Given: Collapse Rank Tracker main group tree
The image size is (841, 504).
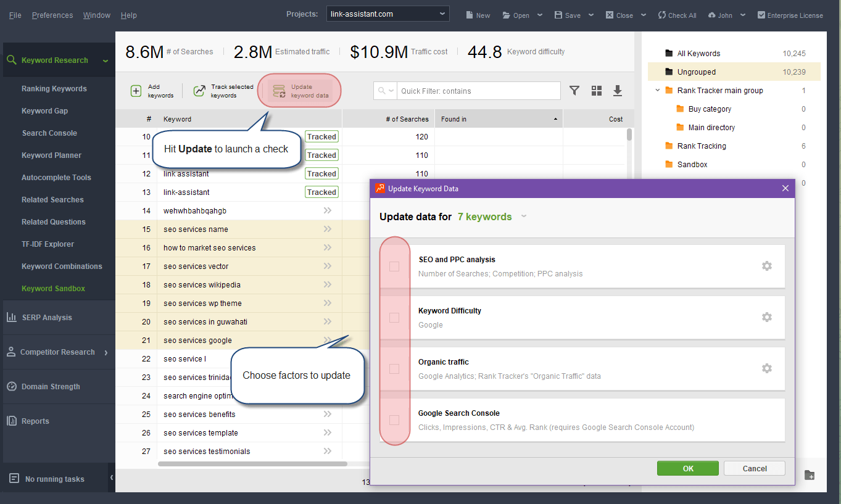Looking at the screenshot, I should pyautogui.click(x=657, y=90).
